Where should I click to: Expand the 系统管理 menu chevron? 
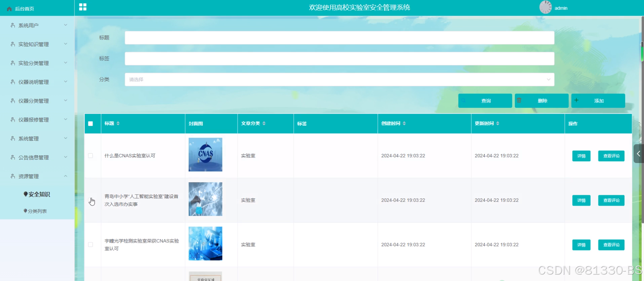[x=65, y=138]
